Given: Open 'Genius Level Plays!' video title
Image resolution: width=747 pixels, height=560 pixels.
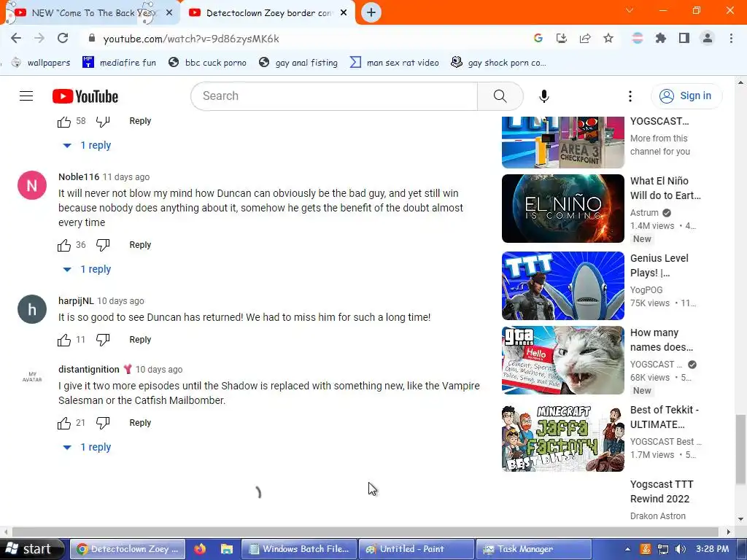Looking at the screenshot, I should pos(659,265).
